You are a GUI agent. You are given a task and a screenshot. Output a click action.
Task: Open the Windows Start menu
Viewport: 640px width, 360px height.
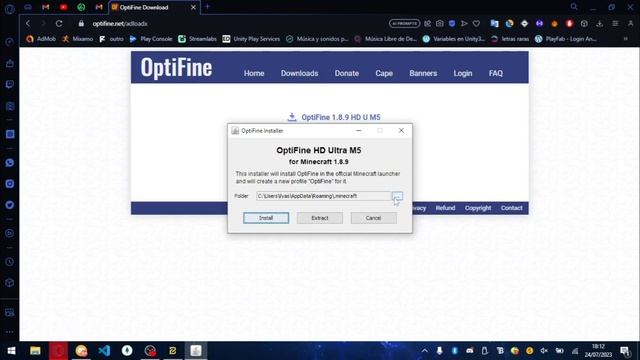coord(11,351)
